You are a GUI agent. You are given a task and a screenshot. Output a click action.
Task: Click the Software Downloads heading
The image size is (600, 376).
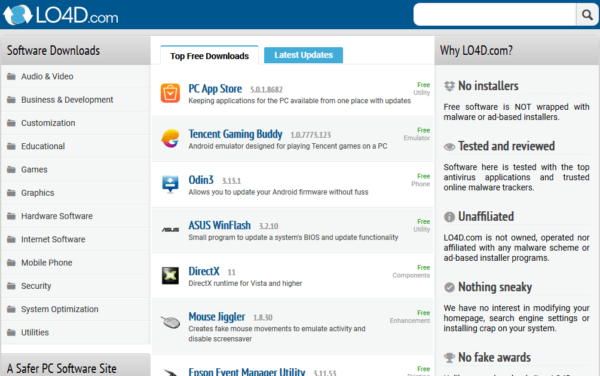pos(53,50)
